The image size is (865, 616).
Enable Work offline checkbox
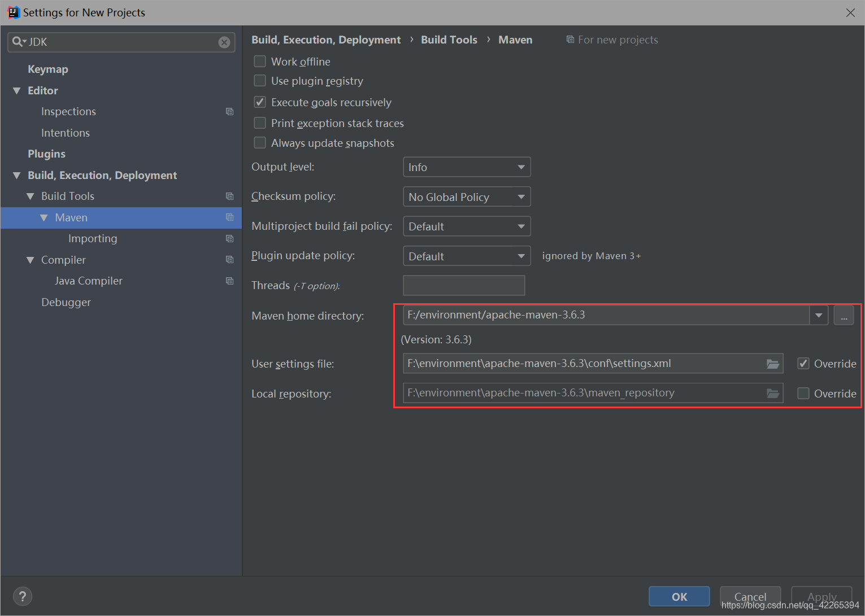coord(260,61)
